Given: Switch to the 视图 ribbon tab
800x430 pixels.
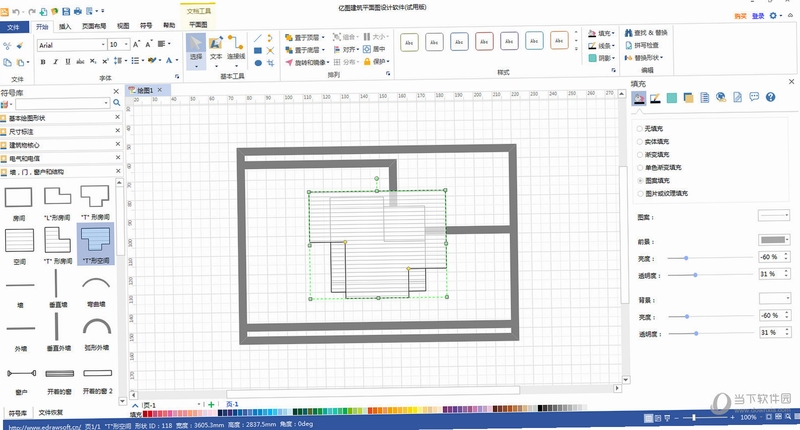Looking at the screenshot, I should click(x=123, y=26).
